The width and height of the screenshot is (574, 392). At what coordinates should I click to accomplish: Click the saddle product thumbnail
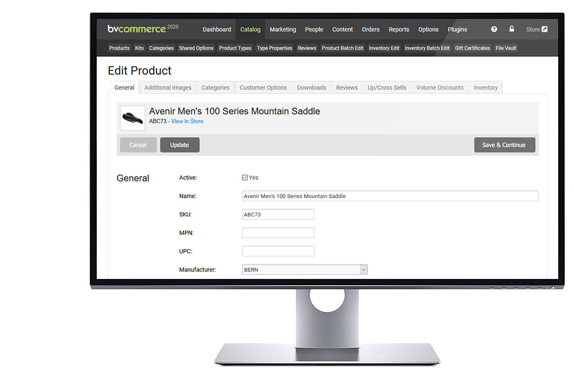[x=132, y=118]
